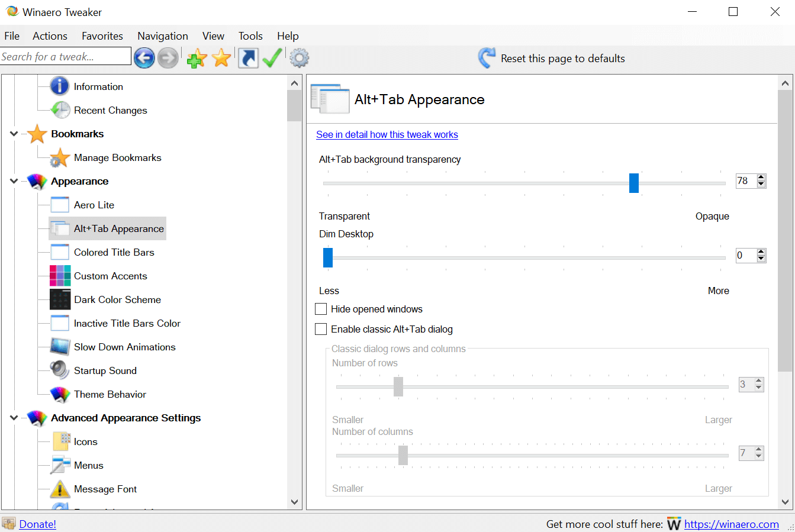795x532 pixels.
Task: Enable classic Alt+Tab dialog
Action: point(321,329)
